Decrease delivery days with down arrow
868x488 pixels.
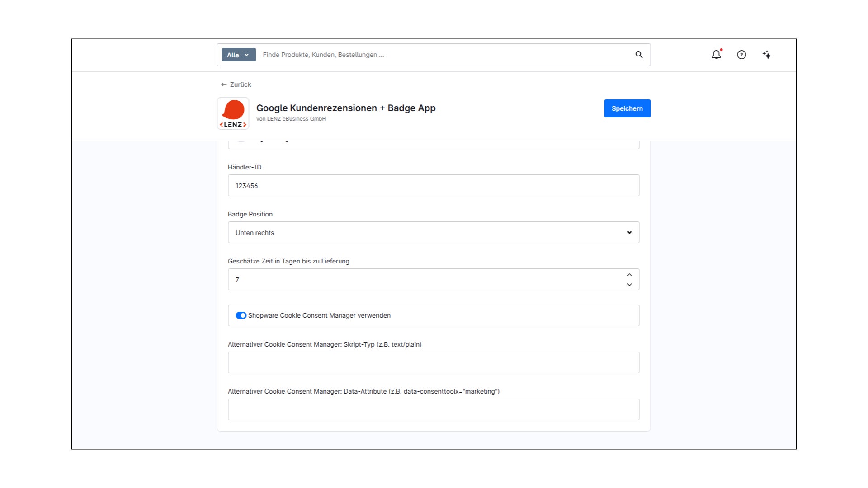click(x=629, y=285)
